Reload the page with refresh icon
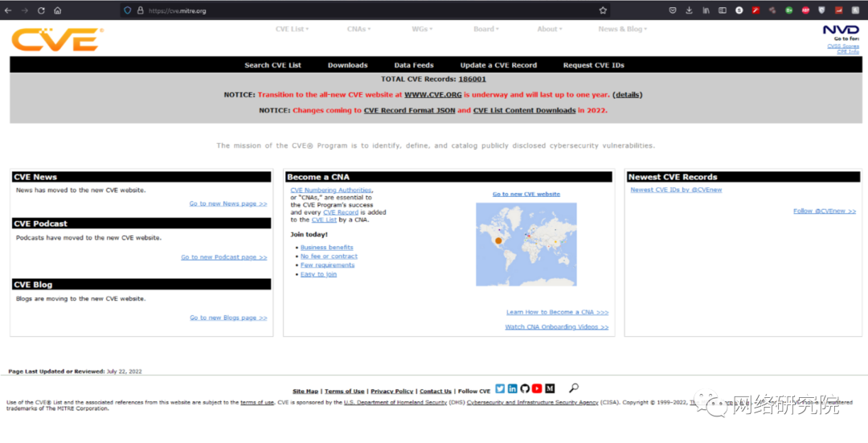 (41, 10)
